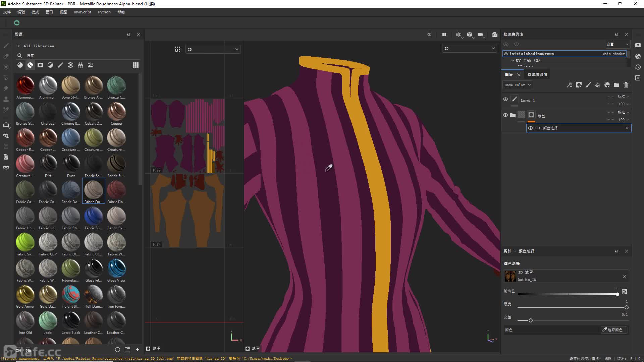Click the invert output value button
This screenshot has height=362, width=644.
click(625, 292)
